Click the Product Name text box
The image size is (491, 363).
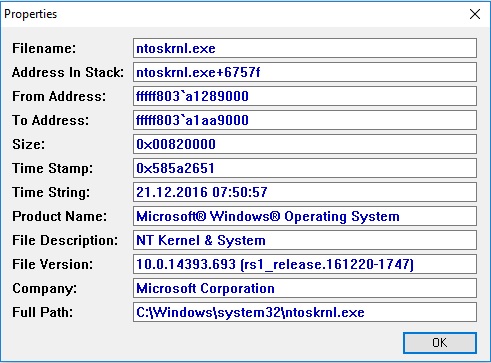[305, 216]
